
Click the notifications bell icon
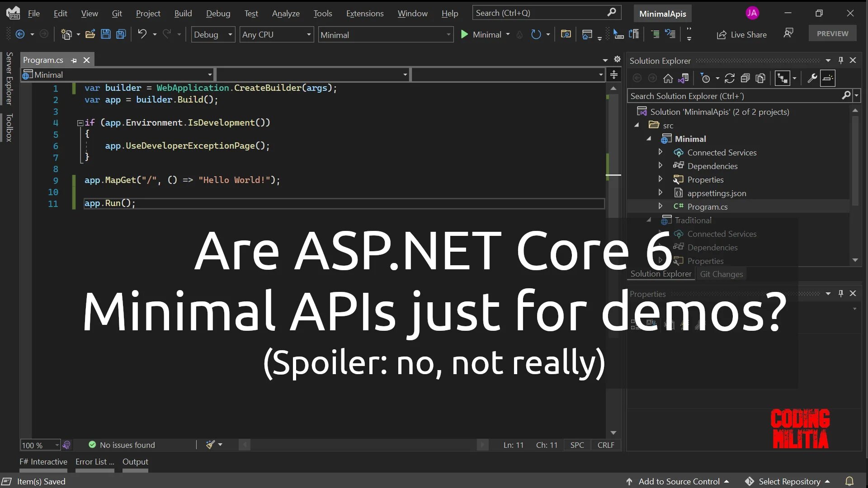click(849, 481)
